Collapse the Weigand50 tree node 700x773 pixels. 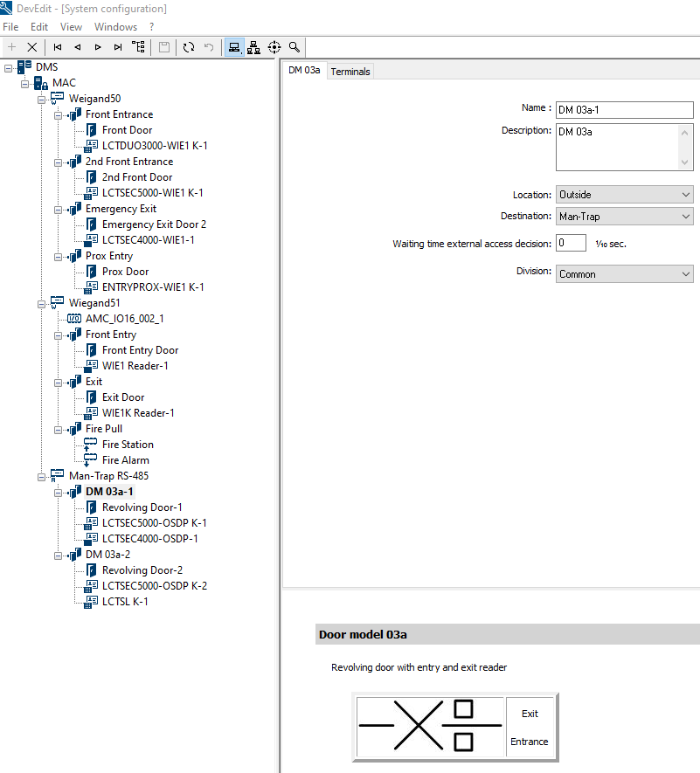[x=41, y=99]
